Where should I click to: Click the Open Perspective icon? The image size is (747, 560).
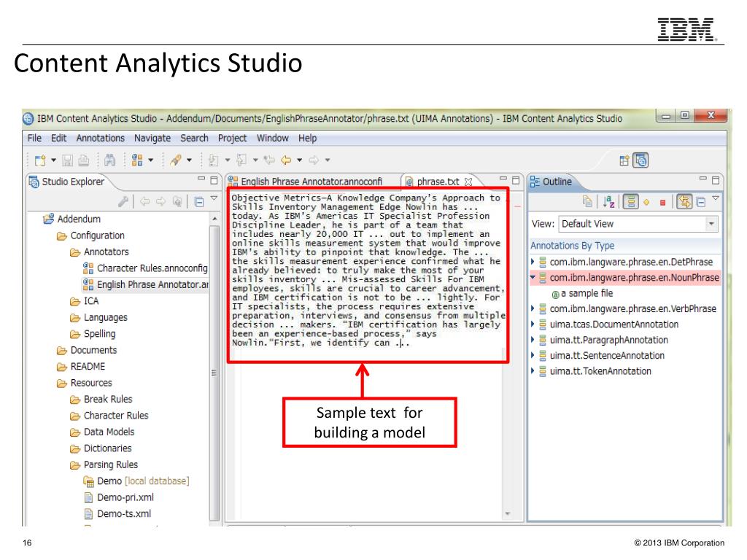coord(624,160)
